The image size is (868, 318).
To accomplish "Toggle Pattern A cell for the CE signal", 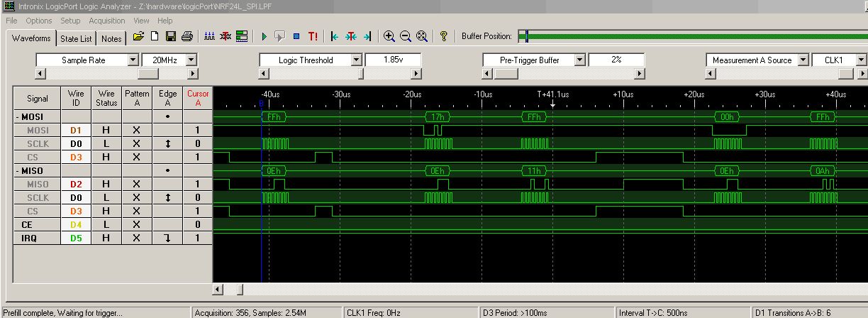I will 137,225.
